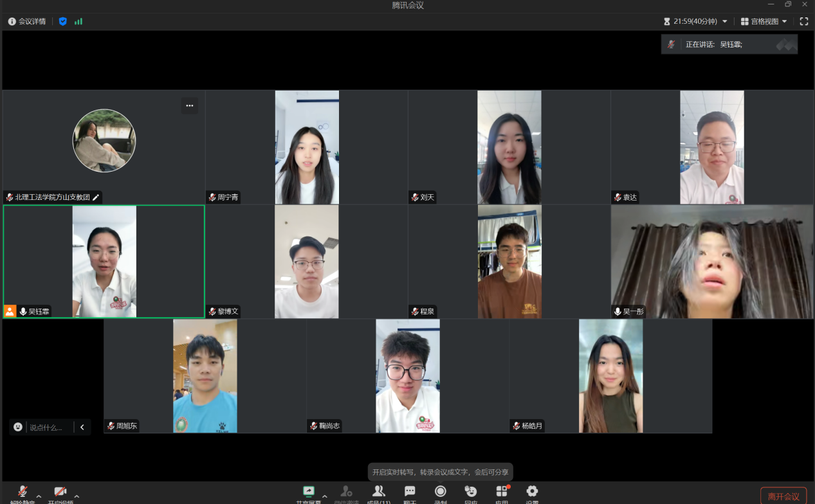Open the members list (成员)
This screenshot has width=815, height=504.
coord(378,492)
